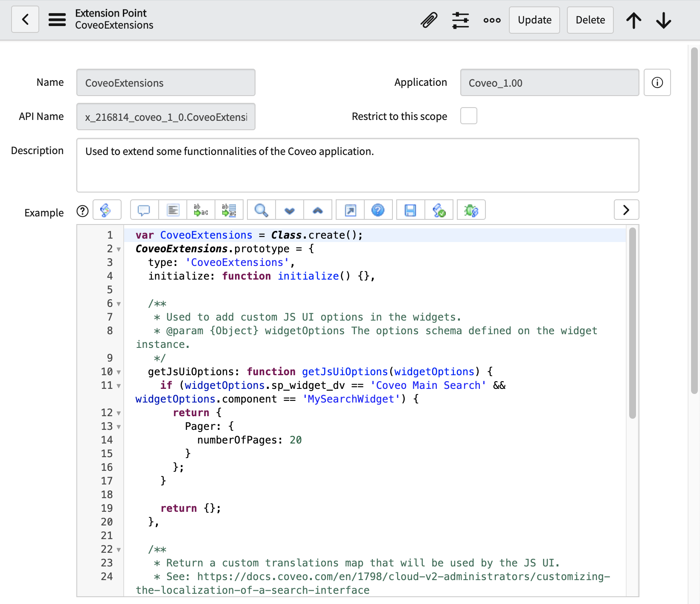Collapse function fold at line 10
The image size is (700, 604).
pos(119,372)
